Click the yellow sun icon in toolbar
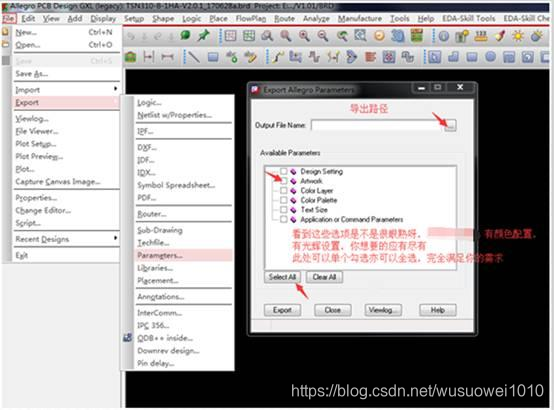This screenshot has width=554, height=410. pos(518,36)
